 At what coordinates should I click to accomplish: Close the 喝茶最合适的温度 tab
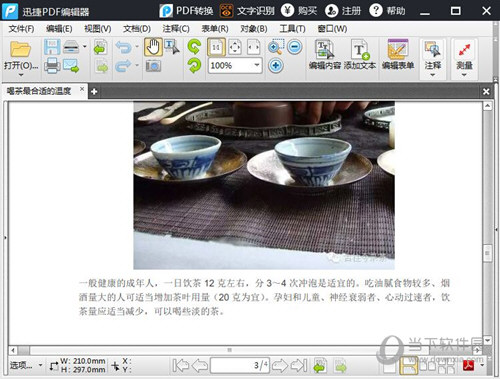[82, 89]
